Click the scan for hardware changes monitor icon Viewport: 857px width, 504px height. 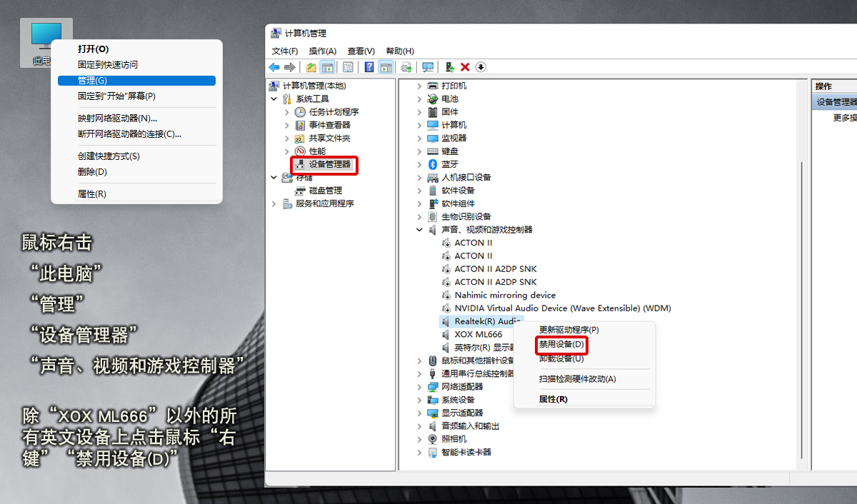point(428,67)
